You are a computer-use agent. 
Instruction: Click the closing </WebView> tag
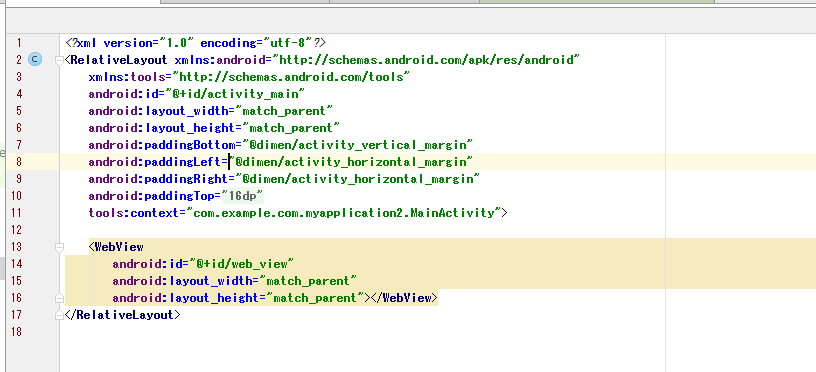click(x=404, y=298)
